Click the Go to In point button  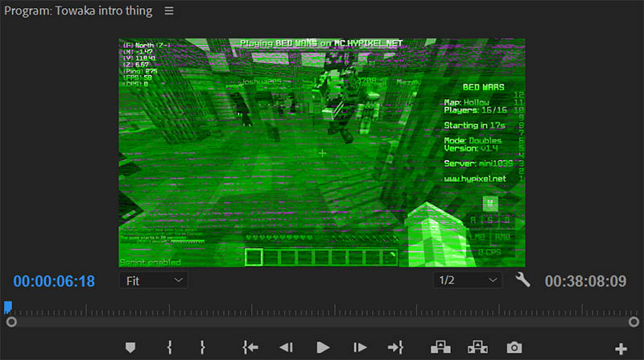click(x=250, y=348)
